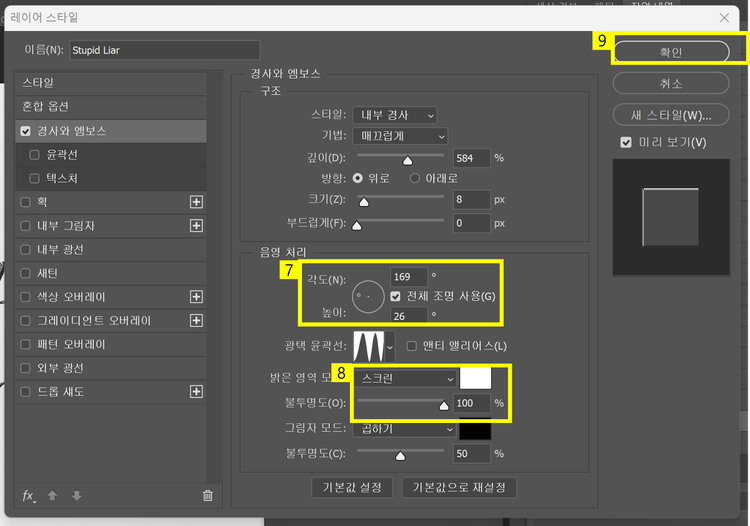Close the 레이어 스타일 dialog
This screenshot has width=750, height=526.
[x=724, y=18]
